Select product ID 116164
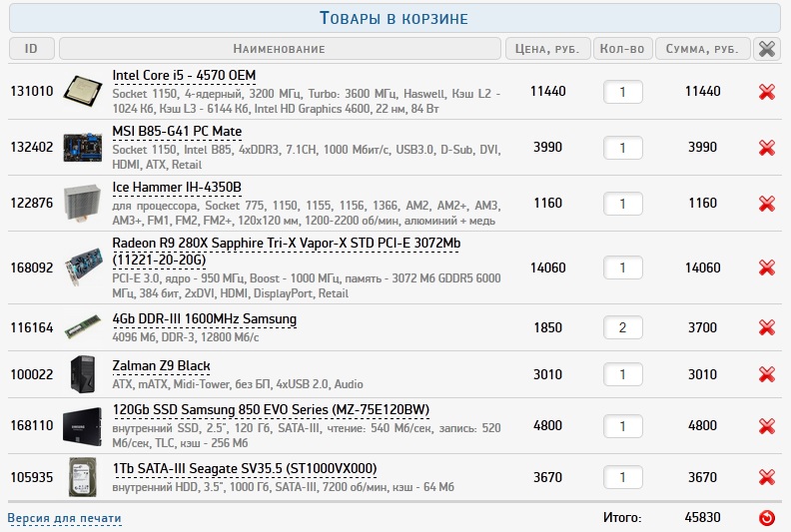The height and width of the screenshot is (532, 791). pyautogui.click(x=32, y=327)
